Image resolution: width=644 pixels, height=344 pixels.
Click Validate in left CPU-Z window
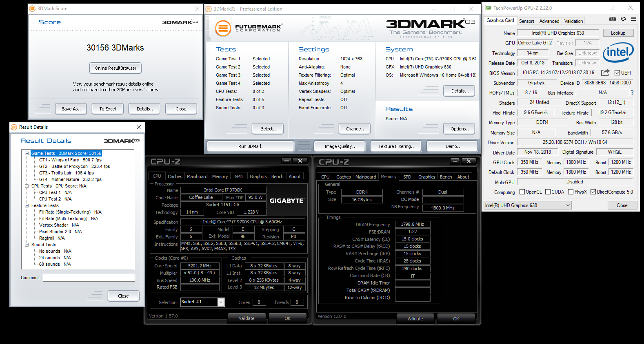click(246, 318)
